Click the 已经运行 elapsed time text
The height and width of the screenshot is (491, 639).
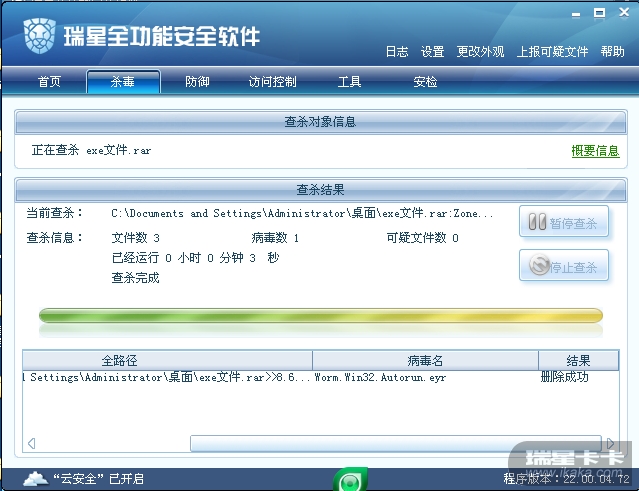coord(195,258)
